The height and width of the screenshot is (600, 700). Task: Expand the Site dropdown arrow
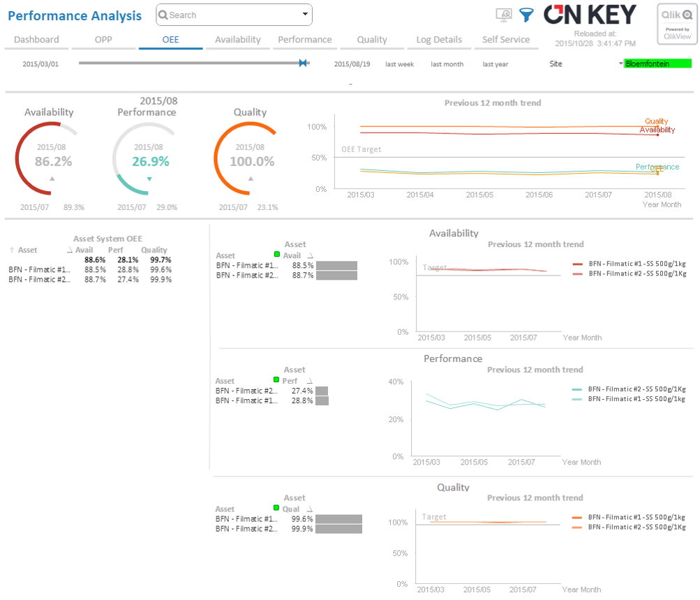coord(620,63)
